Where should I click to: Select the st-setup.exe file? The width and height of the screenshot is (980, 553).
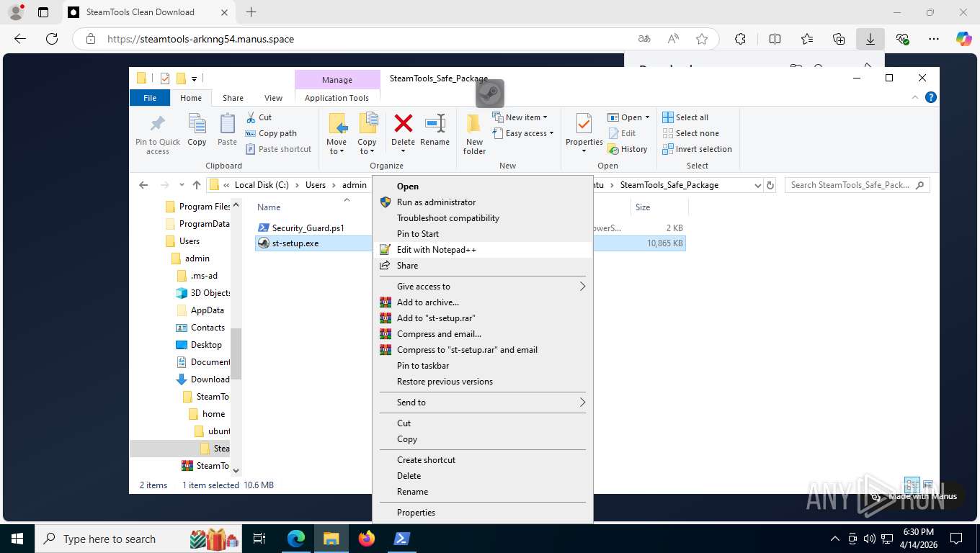295,243
